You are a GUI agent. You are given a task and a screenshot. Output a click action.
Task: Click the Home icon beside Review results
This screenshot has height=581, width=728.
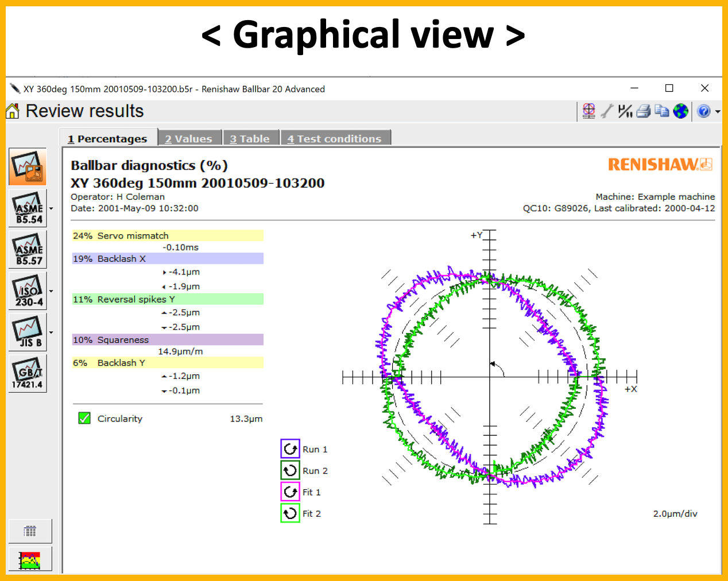(x=13, y=111)
